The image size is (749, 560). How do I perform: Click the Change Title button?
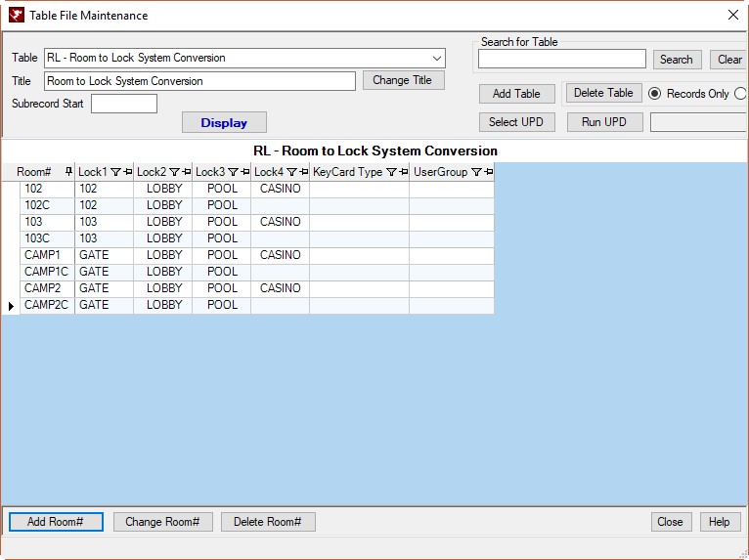(x=404, y=80)
